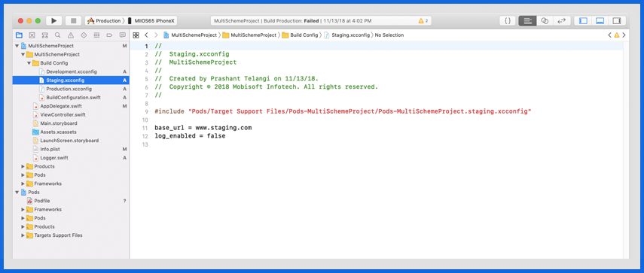Open Main.storyboard
The image size is (644, 273).
coord(71,123)
